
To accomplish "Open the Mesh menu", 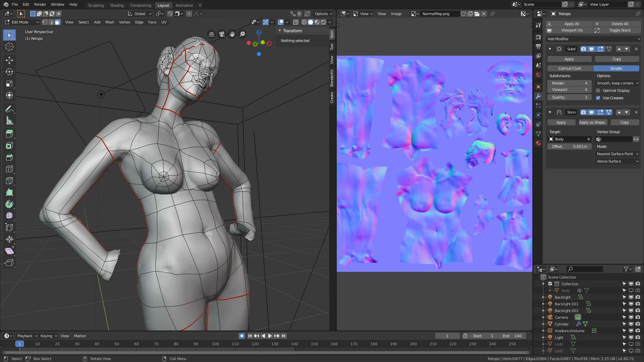I will point(110,22).
